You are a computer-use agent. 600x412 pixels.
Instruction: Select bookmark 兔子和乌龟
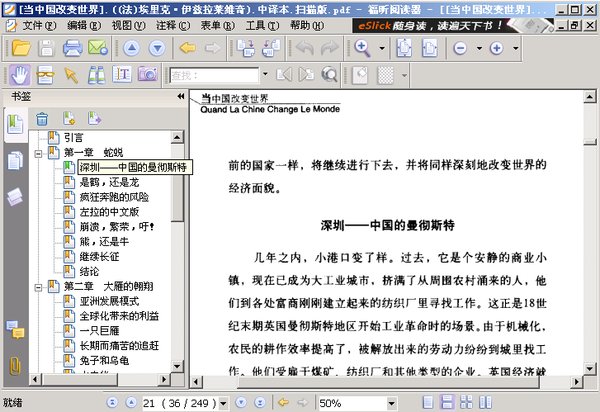pyautogui.click(x=104, y=360)
